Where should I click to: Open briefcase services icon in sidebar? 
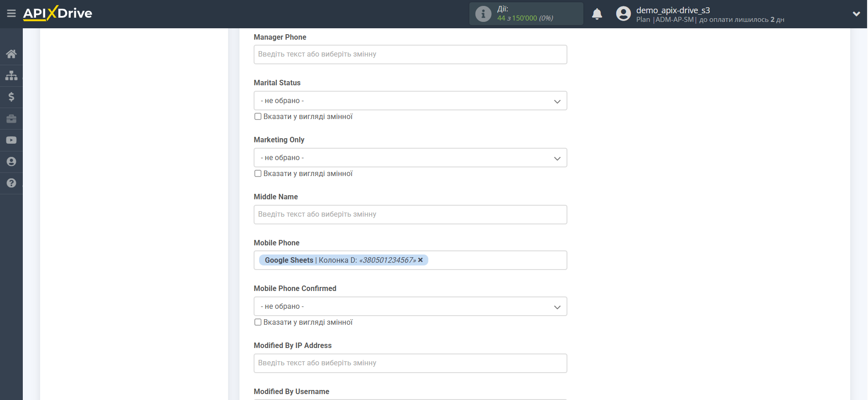click(11, 119)
